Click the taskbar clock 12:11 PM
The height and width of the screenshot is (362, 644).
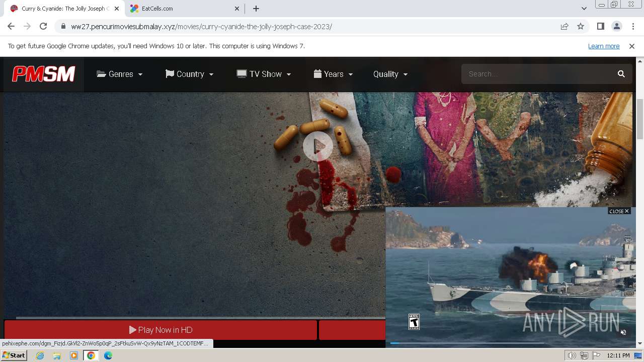(x=618, y=355)
